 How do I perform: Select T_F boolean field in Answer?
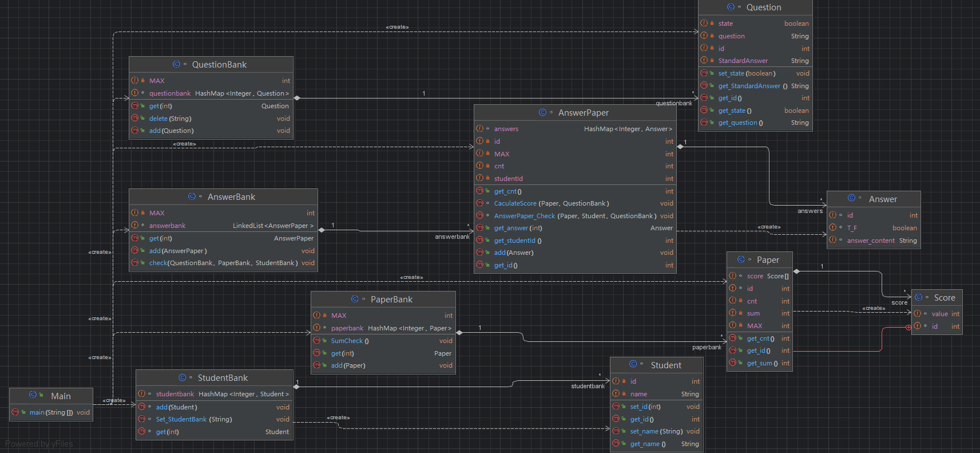coord(874,228)
